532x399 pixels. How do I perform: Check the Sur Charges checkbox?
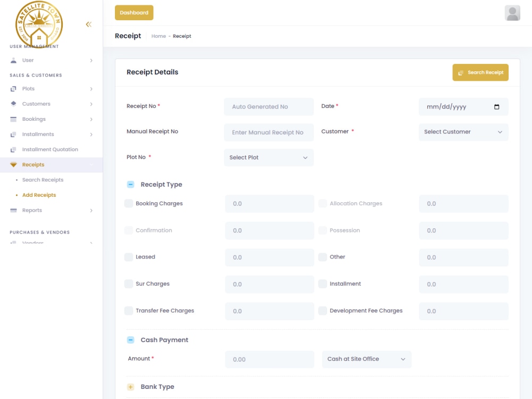click(129, 284)
